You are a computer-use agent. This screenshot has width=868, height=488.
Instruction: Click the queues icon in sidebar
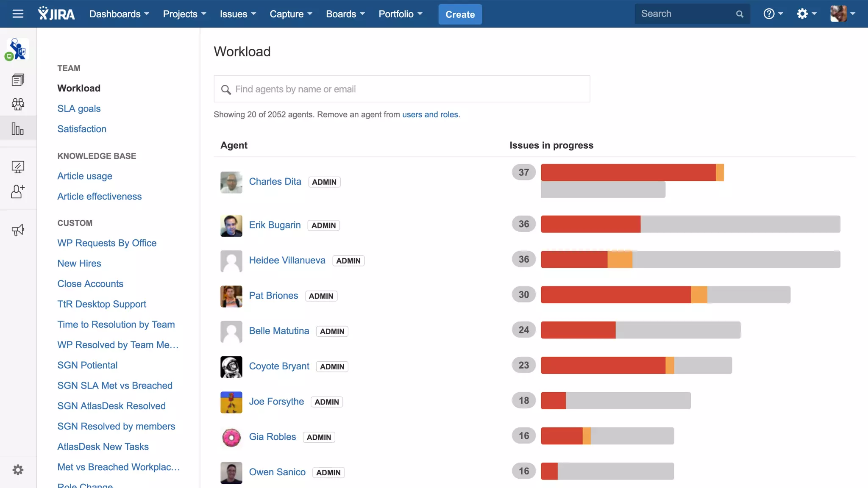(18, 79)
